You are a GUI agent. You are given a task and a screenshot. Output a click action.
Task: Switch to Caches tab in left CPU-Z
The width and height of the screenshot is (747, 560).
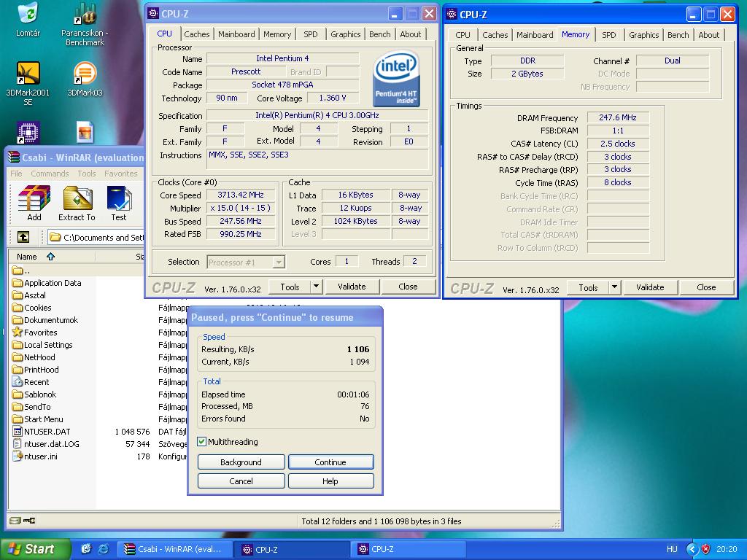[x=196, y=34]
